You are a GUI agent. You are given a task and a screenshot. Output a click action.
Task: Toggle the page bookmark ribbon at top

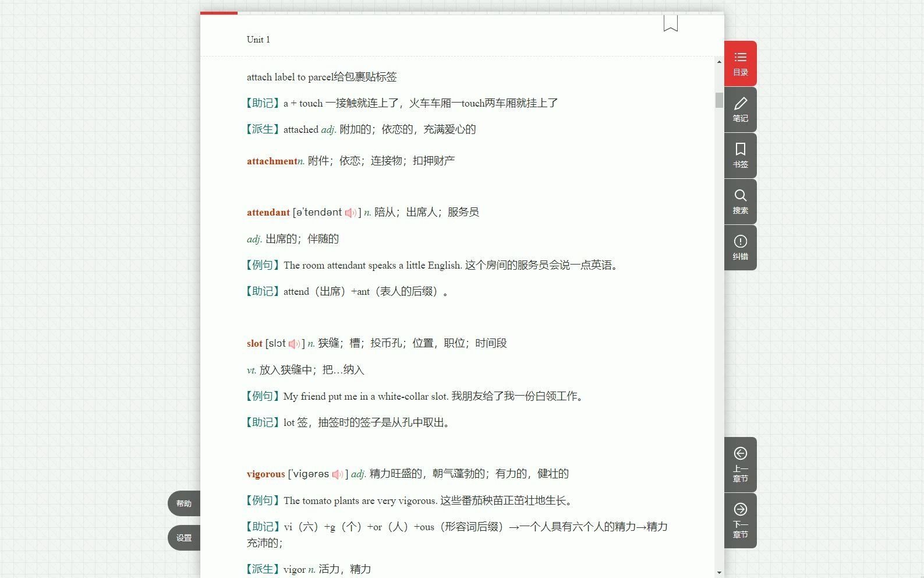[670, 23]
